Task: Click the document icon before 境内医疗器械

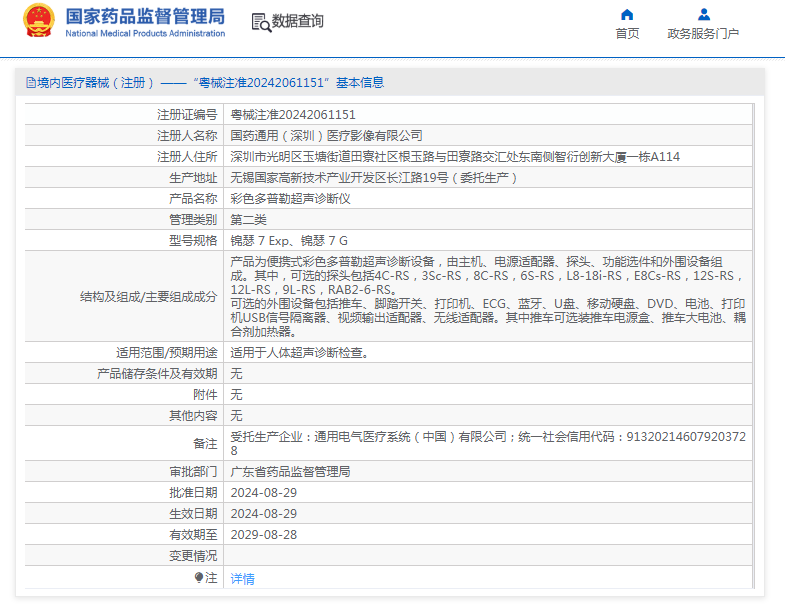Action: (31, 83)
